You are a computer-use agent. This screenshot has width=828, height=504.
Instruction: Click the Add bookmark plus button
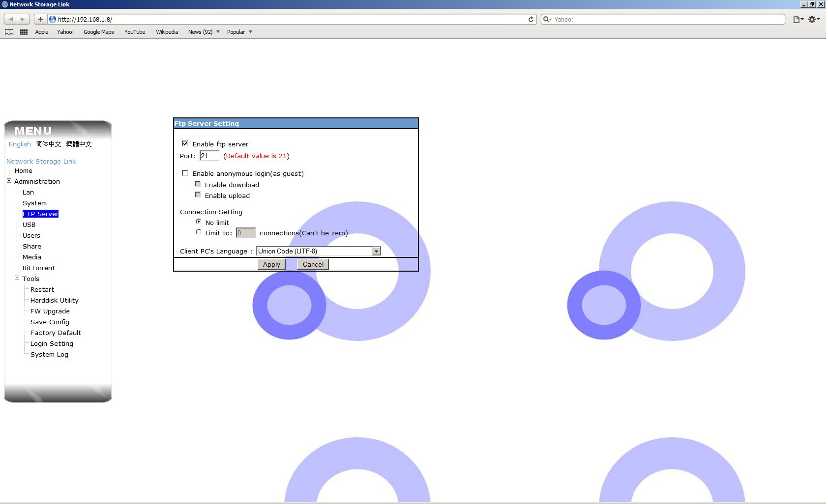[x=41, y=19]
